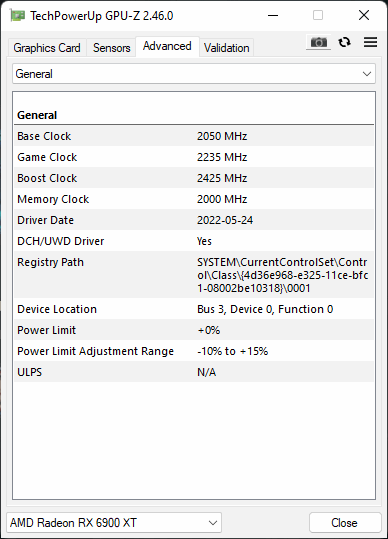
Task: Click the GPU-Z app icon in title bar
Action: [17, 15]
